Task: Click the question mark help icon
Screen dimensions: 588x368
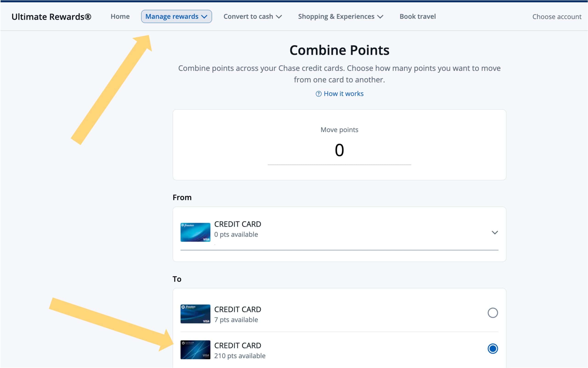Action: 318,94
